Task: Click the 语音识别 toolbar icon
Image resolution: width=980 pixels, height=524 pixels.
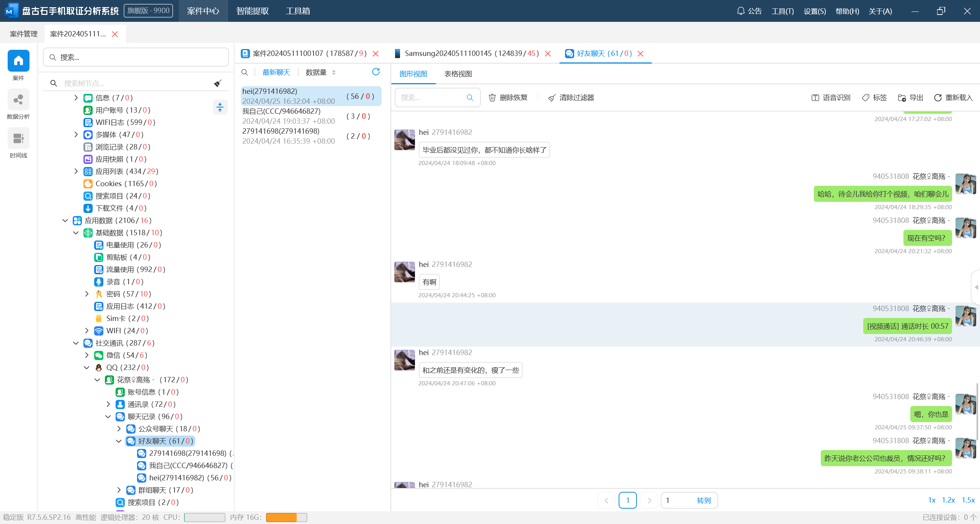Action: 815,98
